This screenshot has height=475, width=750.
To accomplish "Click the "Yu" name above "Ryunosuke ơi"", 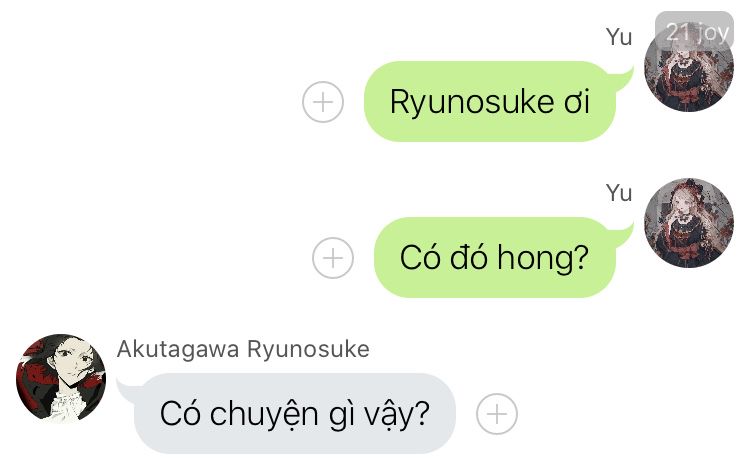I will (619, 37).
